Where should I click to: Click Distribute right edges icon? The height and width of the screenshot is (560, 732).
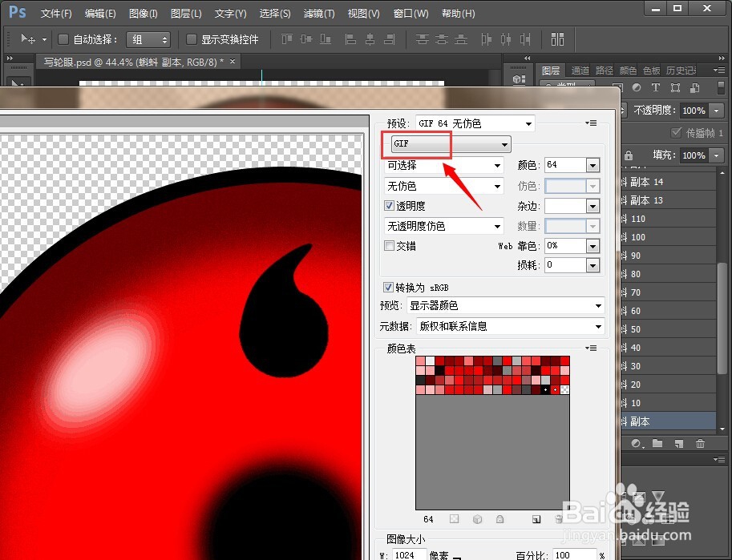[525, 39]
